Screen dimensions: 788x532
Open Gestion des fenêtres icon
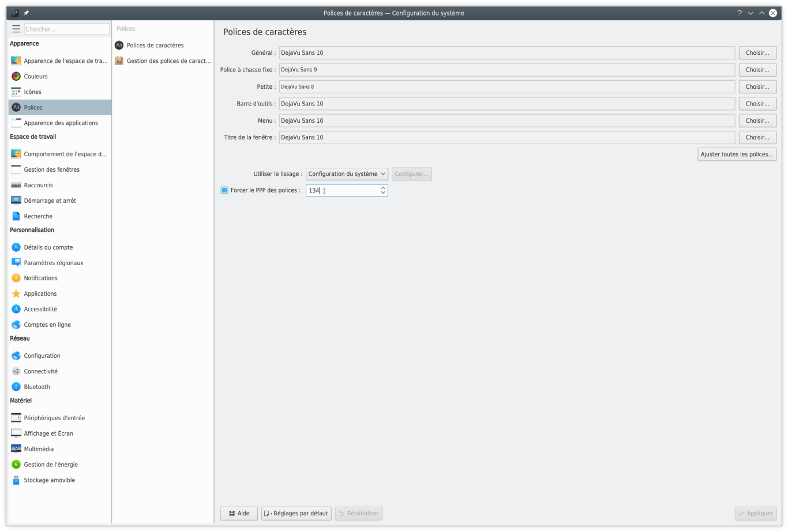(16, 169)
